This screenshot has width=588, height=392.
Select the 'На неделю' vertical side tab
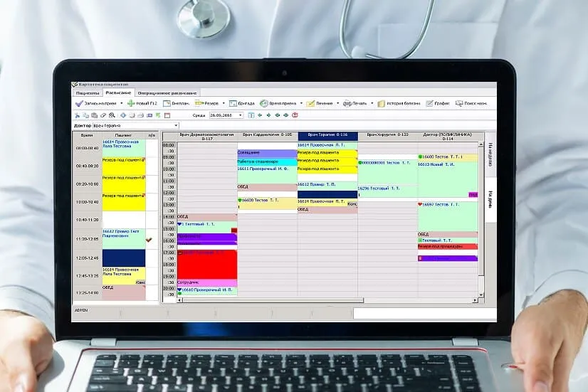491,152
